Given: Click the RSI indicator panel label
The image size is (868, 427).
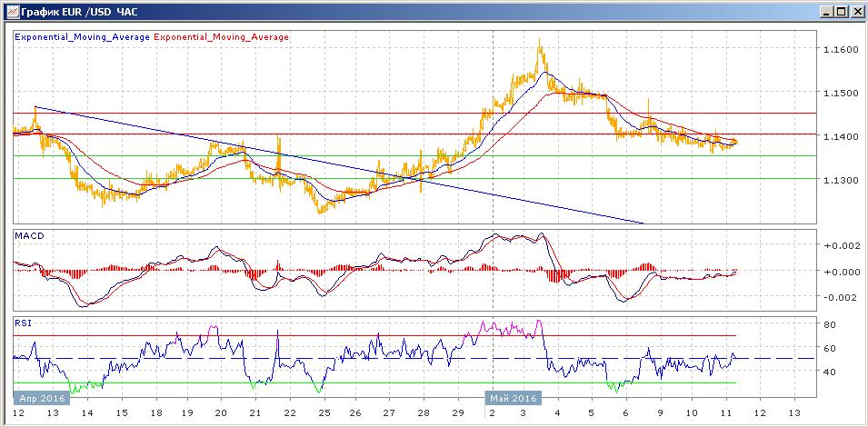Looking at the screenshot, I should point(22,322).
